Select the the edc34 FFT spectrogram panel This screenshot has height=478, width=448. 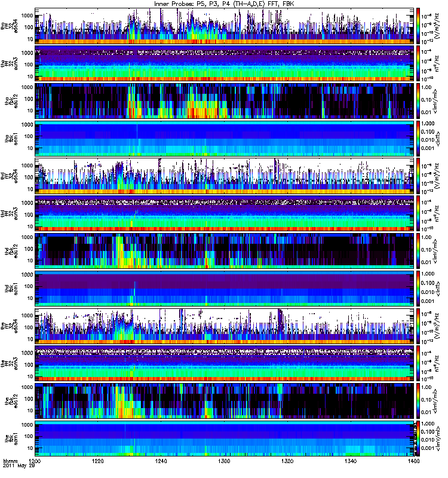(225, 326)
